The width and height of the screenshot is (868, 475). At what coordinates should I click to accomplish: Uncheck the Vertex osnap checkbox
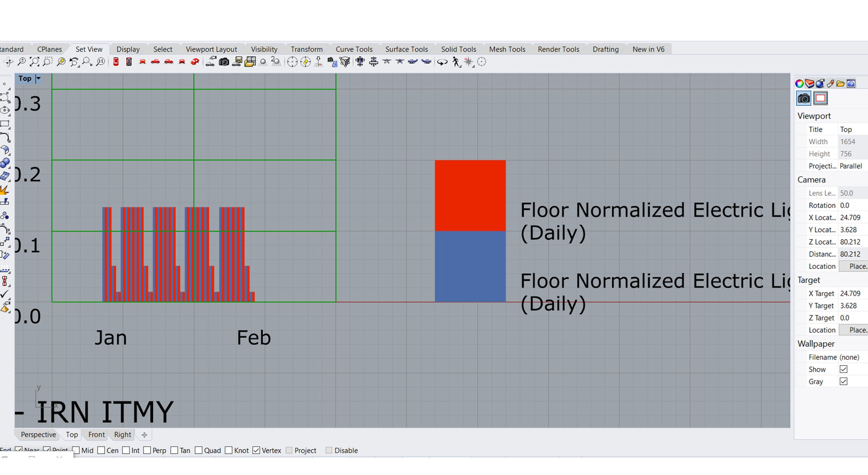pos(256,450)
